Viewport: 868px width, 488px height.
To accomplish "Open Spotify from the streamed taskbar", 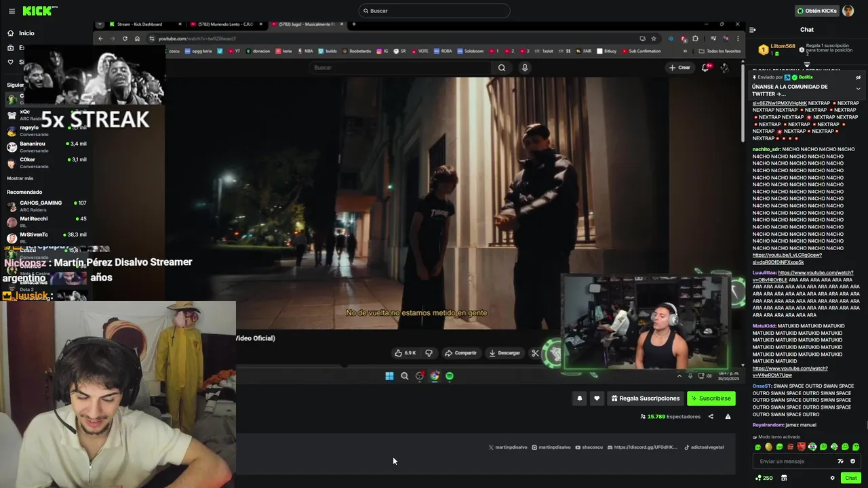I will pos(450,376).
